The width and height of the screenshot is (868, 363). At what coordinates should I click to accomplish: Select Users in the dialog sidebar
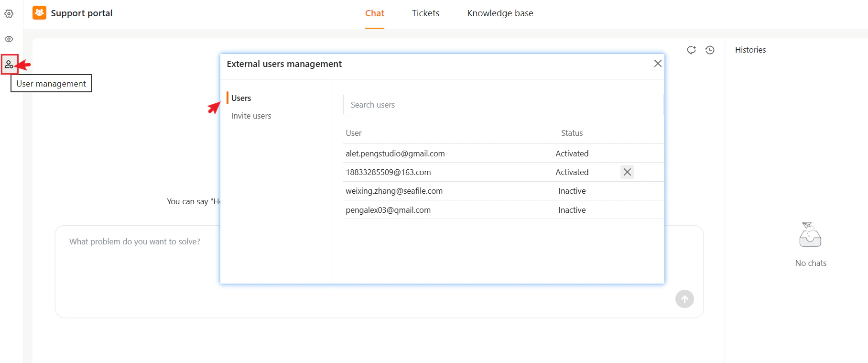point(241,98)
